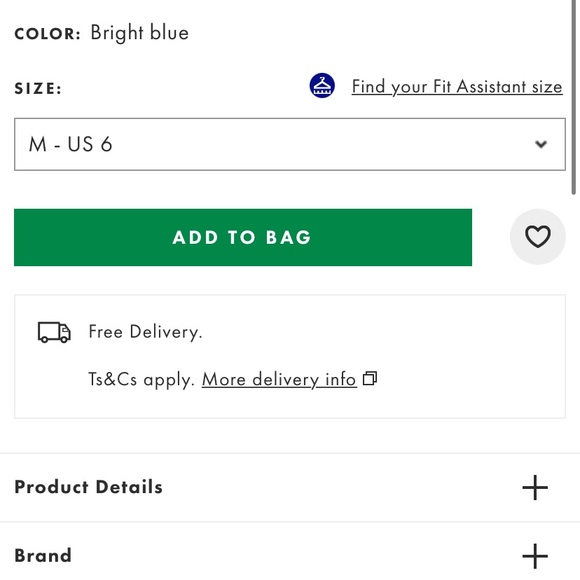Screen dimensions: 580x580
Task: Click the Bright blue color label
Action: (140, 33)
